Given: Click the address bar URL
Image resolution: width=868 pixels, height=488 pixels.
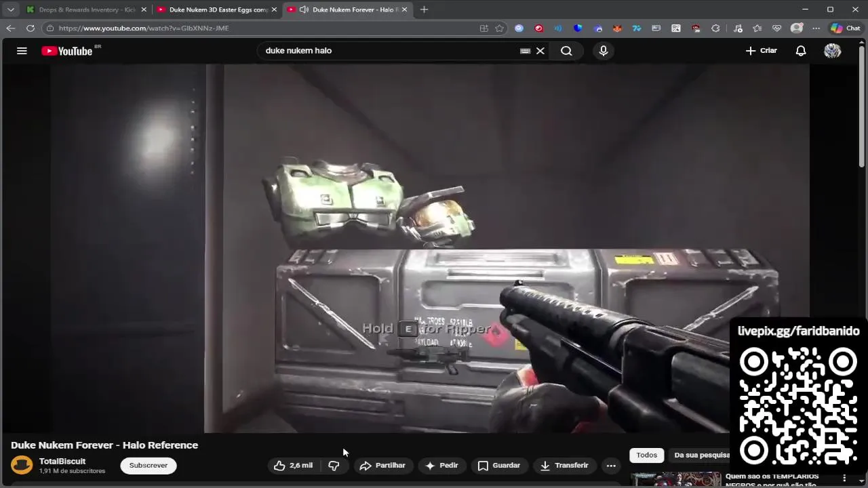Looking at the screenshot, I should pos(144,28).
